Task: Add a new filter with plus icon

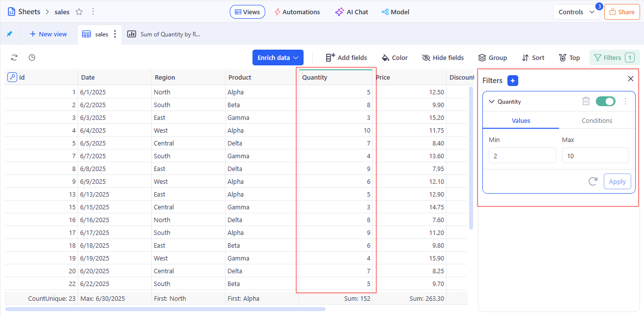Action: click(x=512, y=81)
